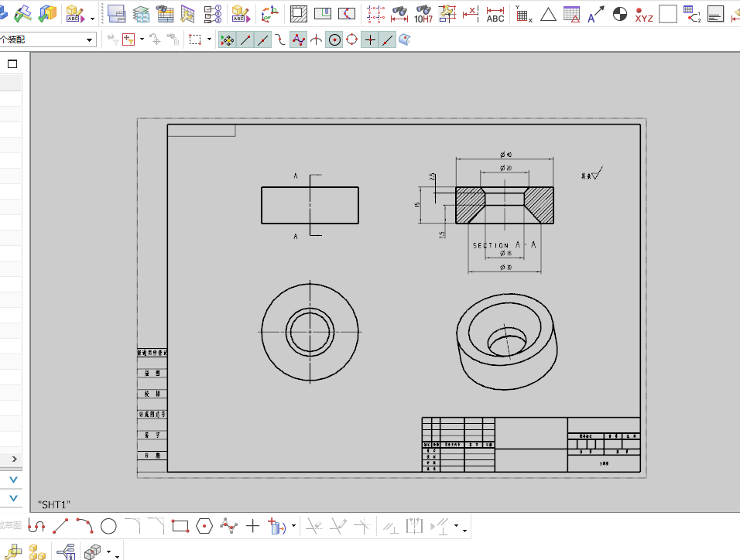This screenshot has height=560, width=740.
Task: Toggle the end point snap
Action: click(x=245, y=40)
